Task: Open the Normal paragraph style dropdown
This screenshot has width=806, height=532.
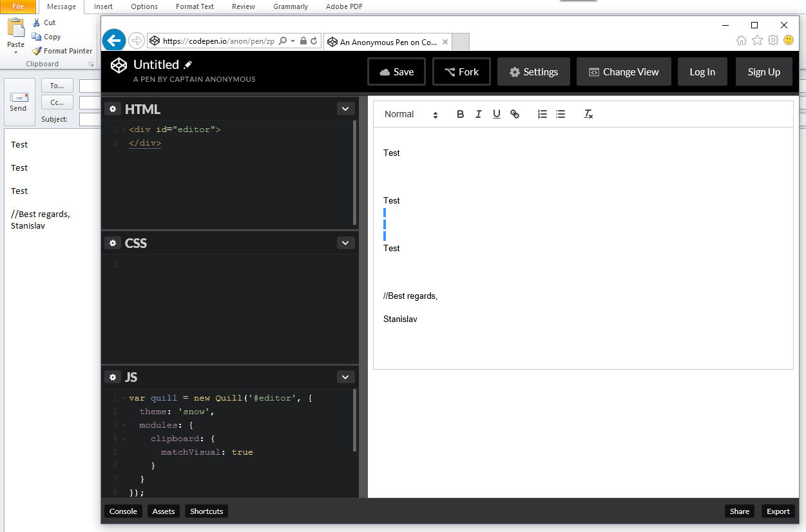Action: click(410, 114)
